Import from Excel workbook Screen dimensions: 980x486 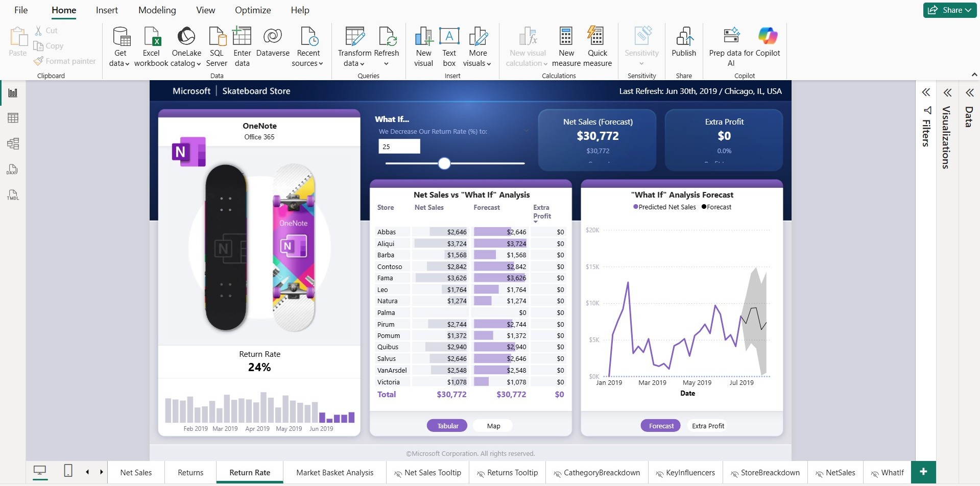[151, 46]
